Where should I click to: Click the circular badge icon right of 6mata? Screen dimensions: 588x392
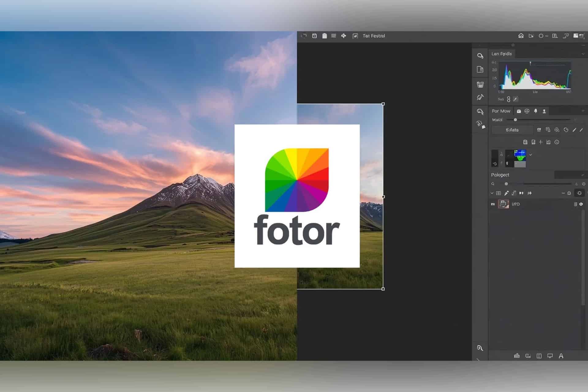tap(557, 130)
